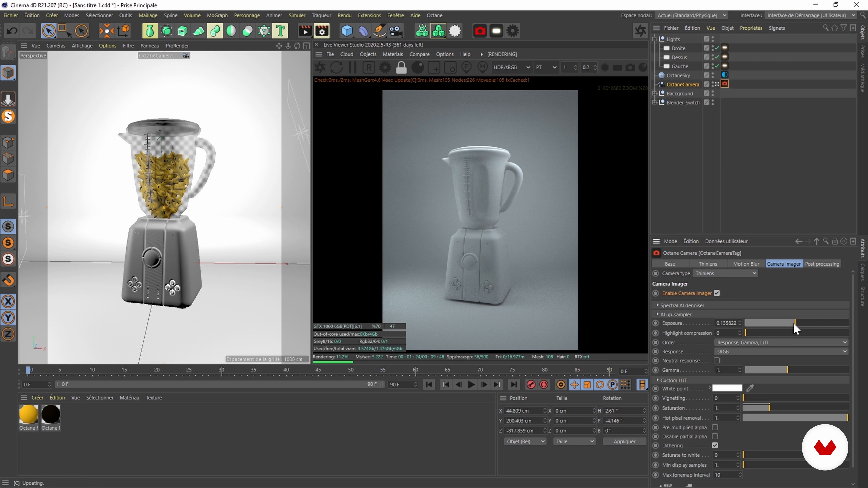Click the Appliquer button

(x=624, y=441)
